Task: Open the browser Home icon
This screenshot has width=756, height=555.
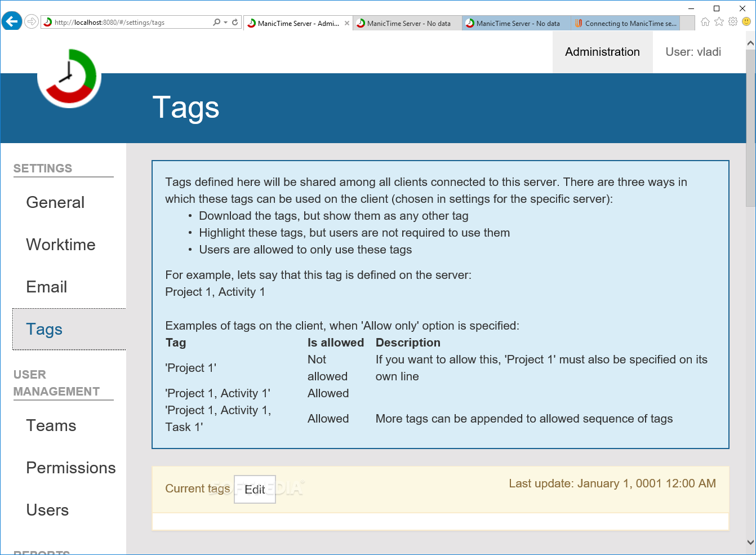Action: [x=705, y=22]
